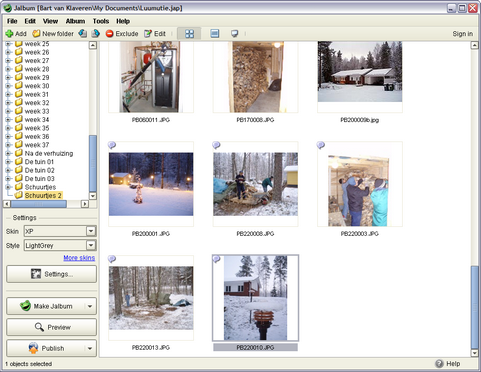Click the Sign in link
The image size is (481, 372).
[x=463, y=34]
